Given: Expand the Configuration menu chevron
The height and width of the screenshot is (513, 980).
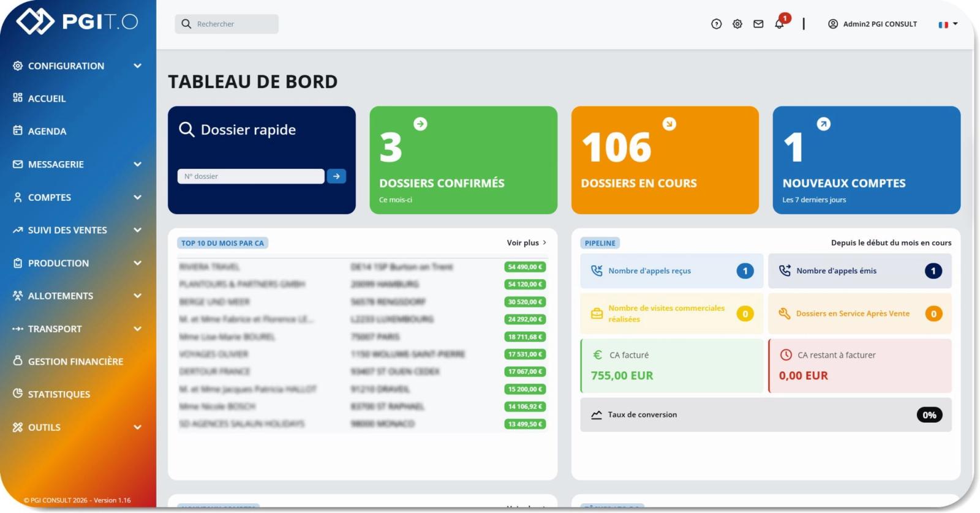Looking at the screenshot, I should [138, 66].
